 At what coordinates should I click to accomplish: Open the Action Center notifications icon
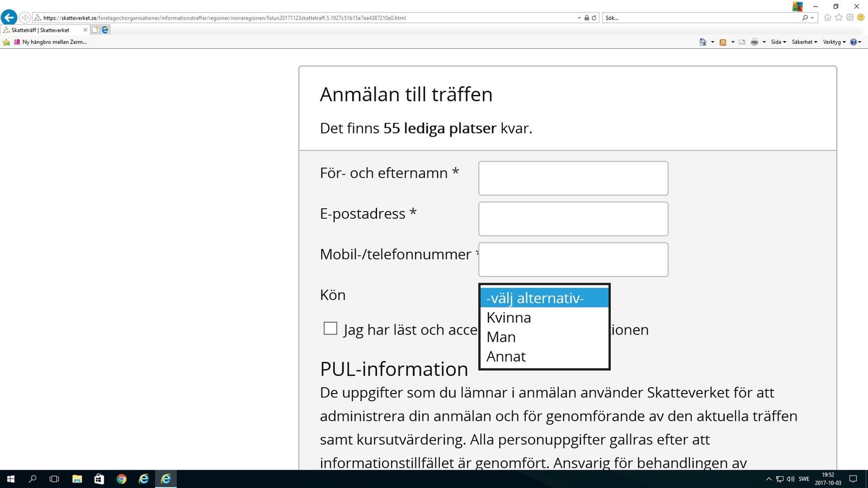point(853,479)
